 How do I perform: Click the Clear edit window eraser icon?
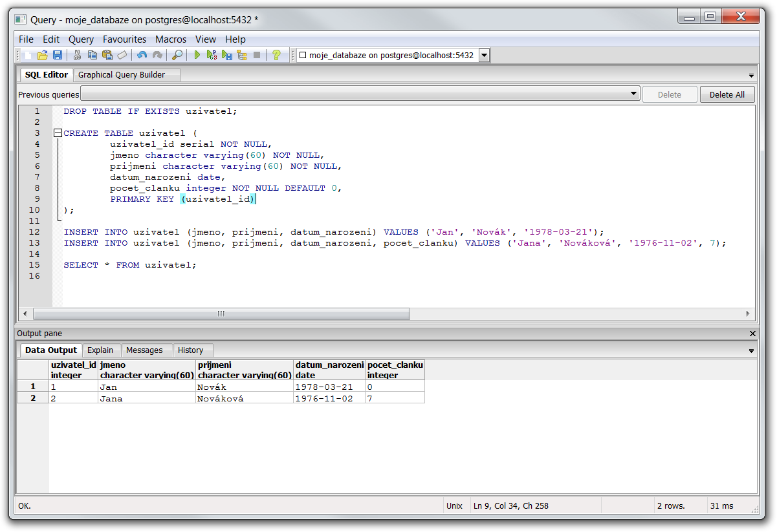[x=122, y=56]
